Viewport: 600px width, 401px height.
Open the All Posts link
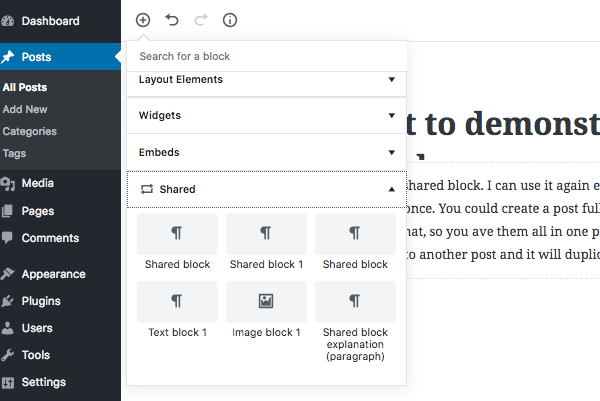point(25,87)
